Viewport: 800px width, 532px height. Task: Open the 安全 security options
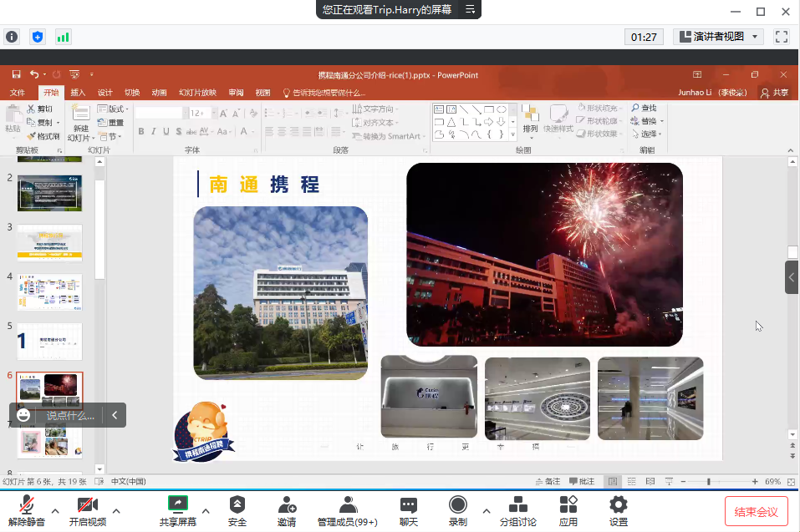click(237, 510)
